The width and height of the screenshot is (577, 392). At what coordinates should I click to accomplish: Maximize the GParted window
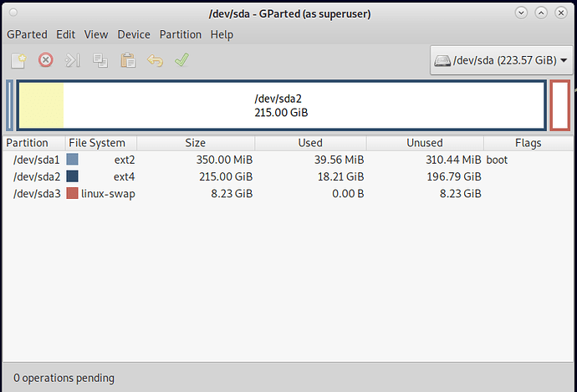(x=541, y=13)
